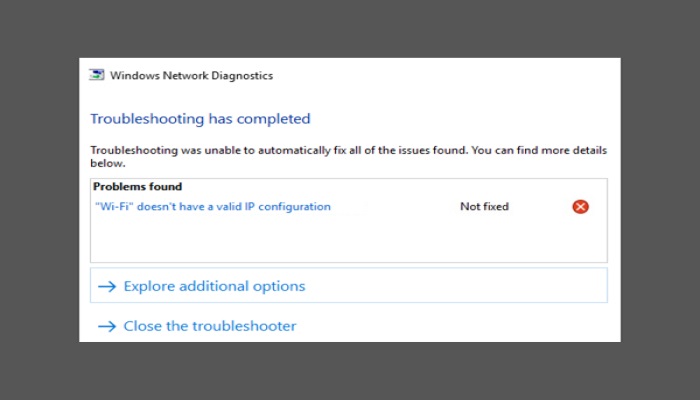700x400 pixels.
Task: Click the word 'options' in Explore additional options
Action: pyautogui.click(x=279, y=287)
